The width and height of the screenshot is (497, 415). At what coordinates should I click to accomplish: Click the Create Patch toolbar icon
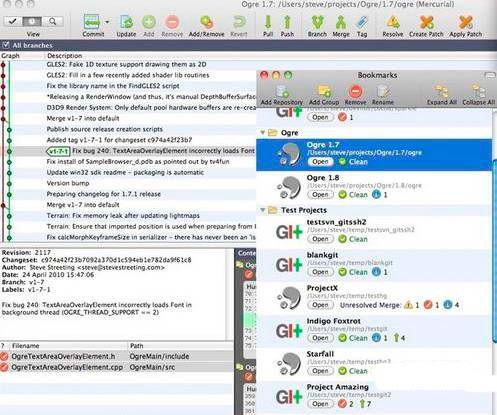pyautogui.click(x=426, y=22)
